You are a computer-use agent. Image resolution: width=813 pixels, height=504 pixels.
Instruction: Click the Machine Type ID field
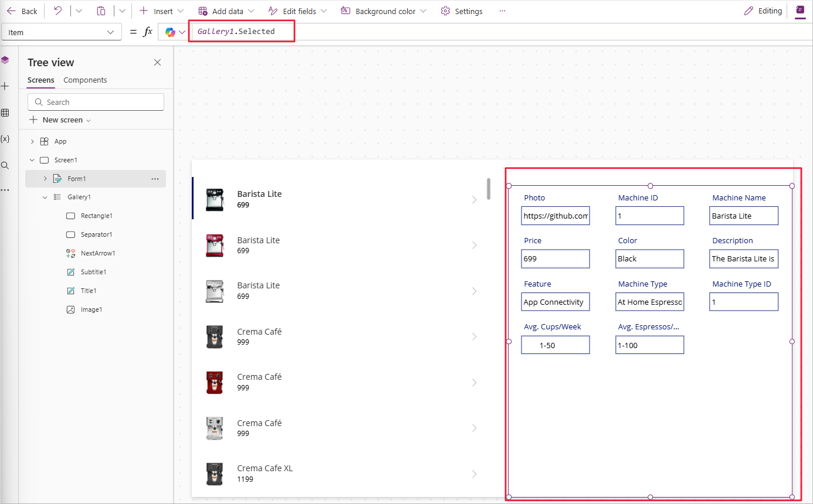pos(744,302)
